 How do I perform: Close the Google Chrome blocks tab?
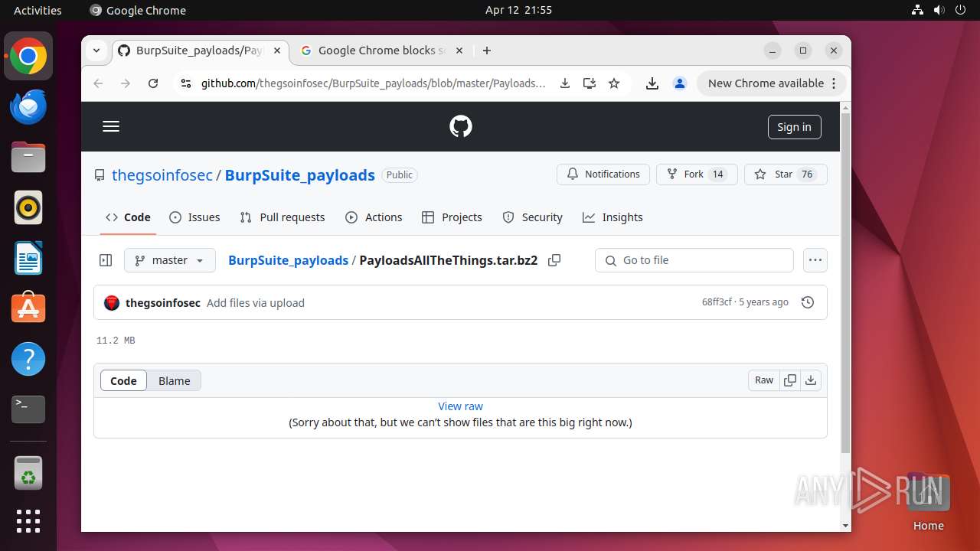tap(459, 51)
